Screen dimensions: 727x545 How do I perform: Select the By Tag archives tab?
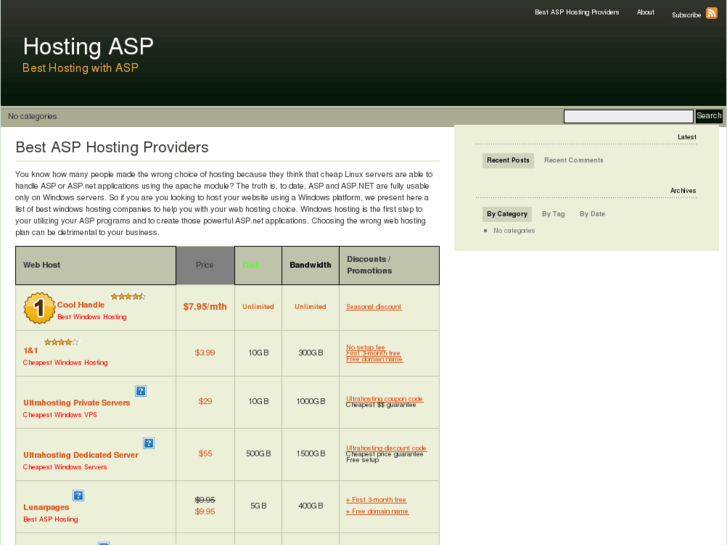point(553,214)
